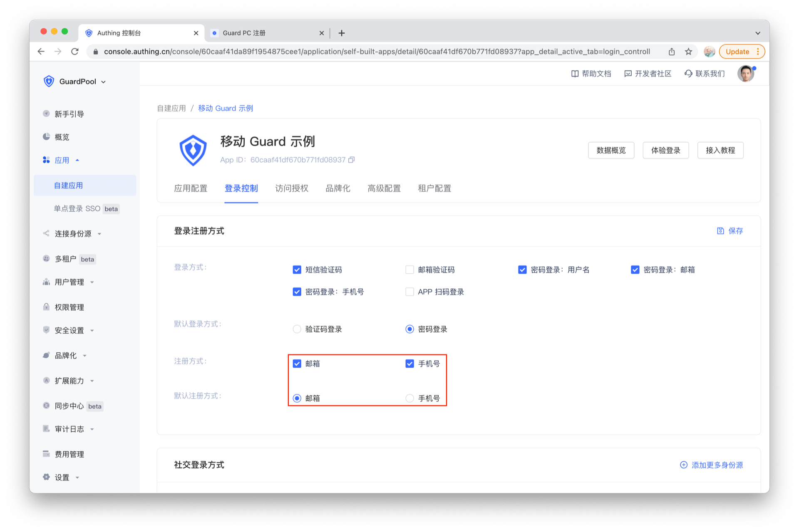799x532 pixels.
Task: Bookmark this page with star icon
Action: tap(688, 52)
